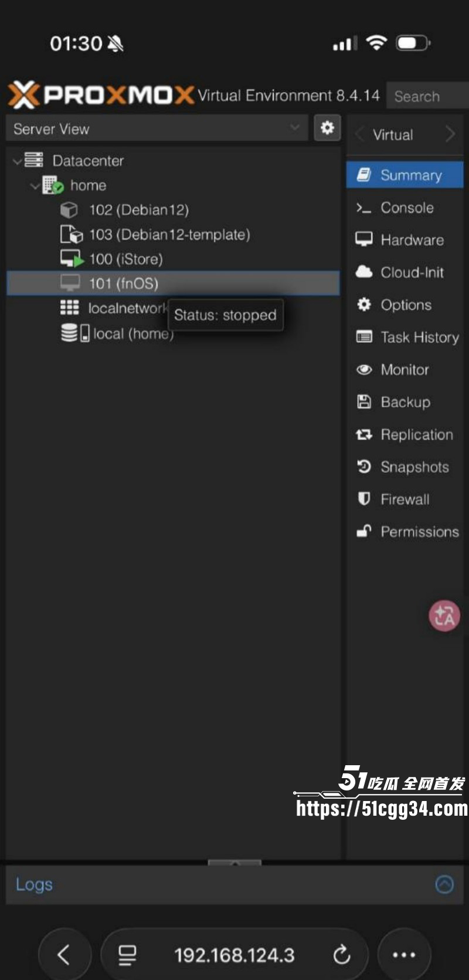Viewport: 469px width, 980px height.
Task: Click the Search input field
Action: coord(428,96)
